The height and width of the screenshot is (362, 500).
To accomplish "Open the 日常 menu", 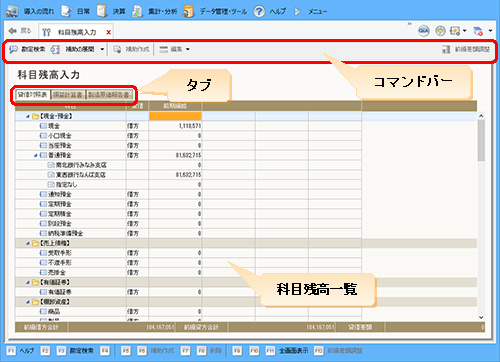I will 83,11.
